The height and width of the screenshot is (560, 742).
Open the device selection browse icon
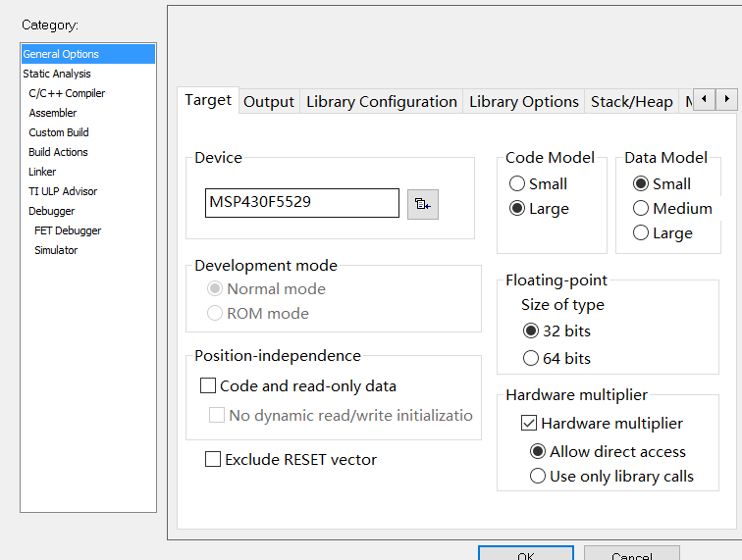point(422,204)
